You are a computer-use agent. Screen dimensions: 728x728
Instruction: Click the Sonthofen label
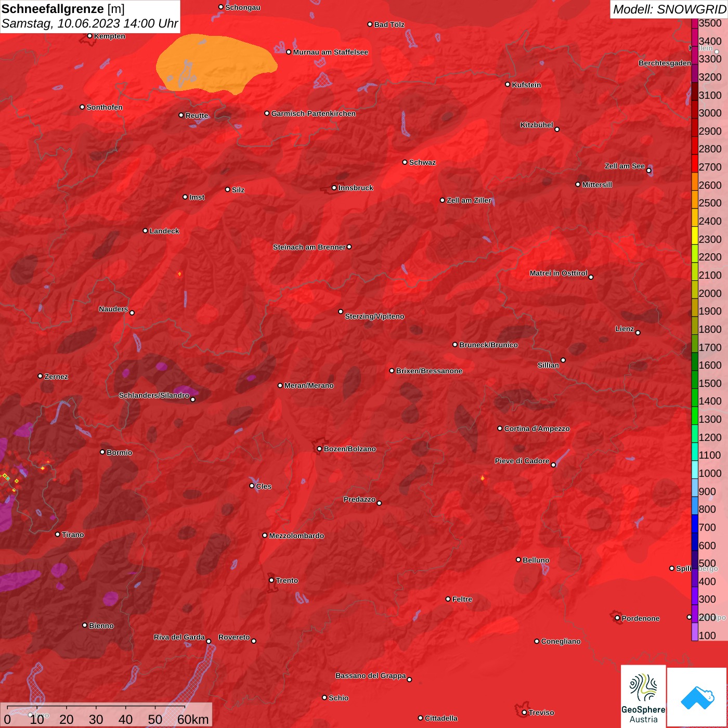(x=105, y=107)
